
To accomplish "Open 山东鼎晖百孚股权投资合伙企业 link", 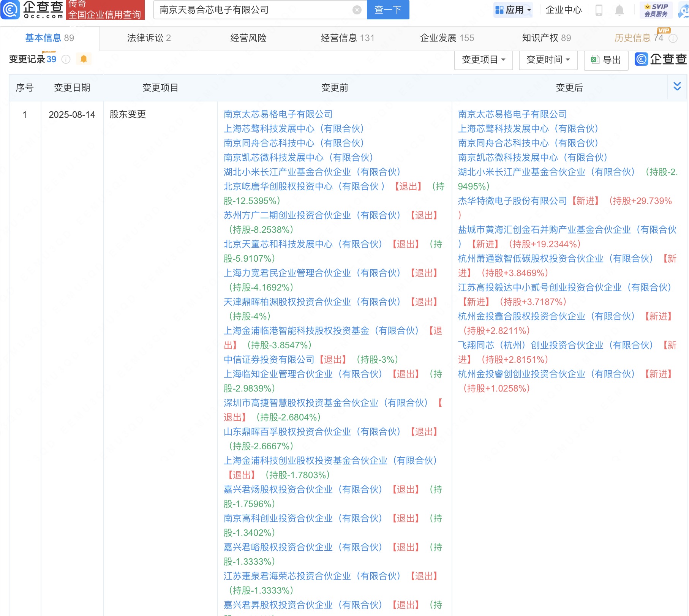I will (312, 432).
